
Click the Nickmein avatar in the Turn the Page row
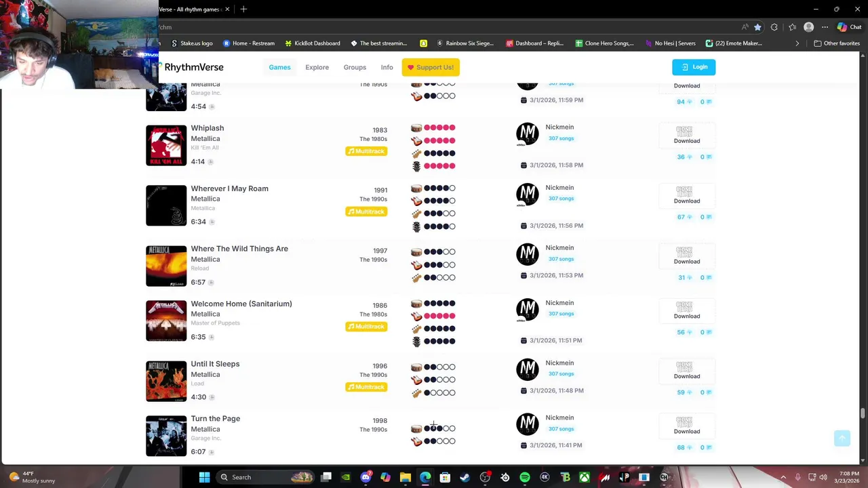[527, 424]
